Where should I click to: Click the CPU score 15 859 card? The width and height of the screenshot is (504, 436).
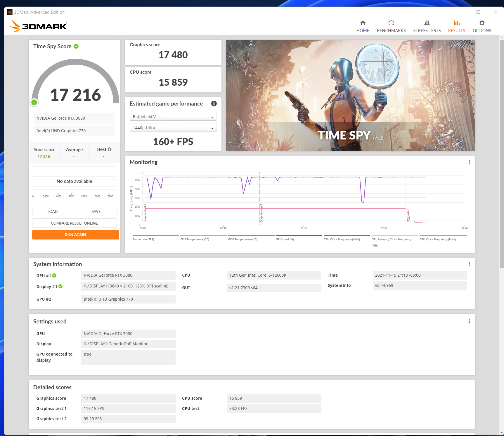tap(173, 80)
